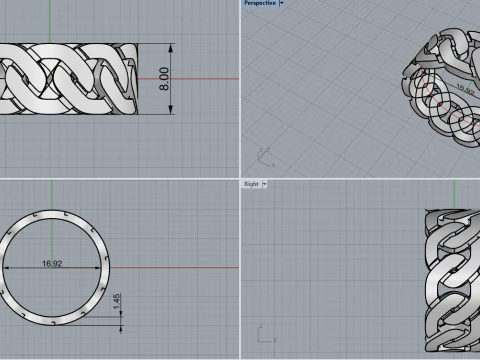Select the 8.00 height dimension text
Image resolution: width=480 pixels, height=360 pixels.
(164, 79)
